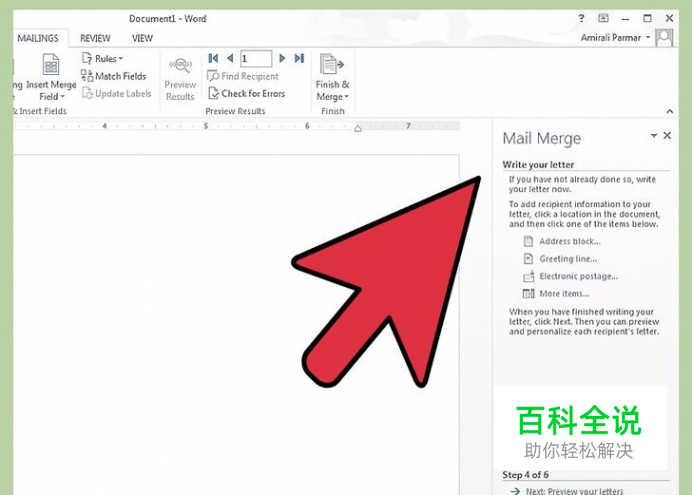
Task: Click the user account picture
Action: (x=664, y=38)
